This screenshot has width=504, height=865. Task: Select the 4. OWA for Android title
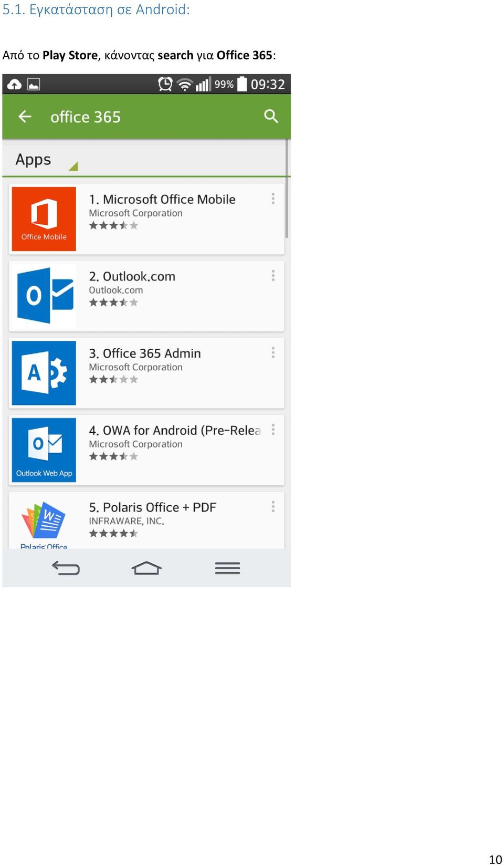[x=175, y=431]
